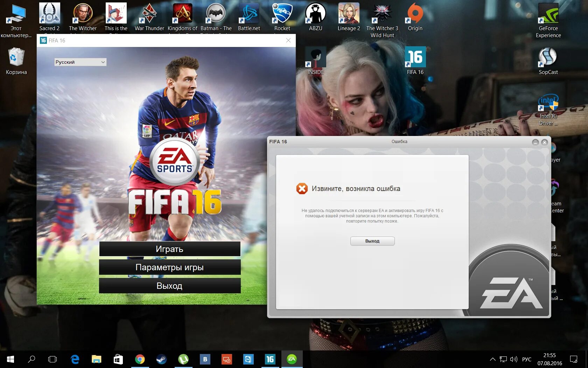Open File Explorer in the taskbar
The image size is (588, 368).
pos(96,359)
